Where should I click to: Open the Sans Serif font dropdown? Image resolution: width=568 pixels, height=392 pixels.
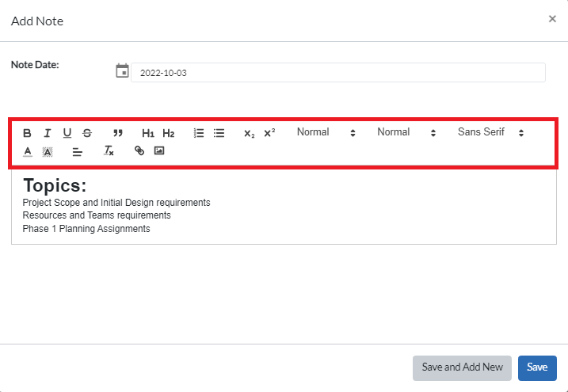tap(490, 132)
